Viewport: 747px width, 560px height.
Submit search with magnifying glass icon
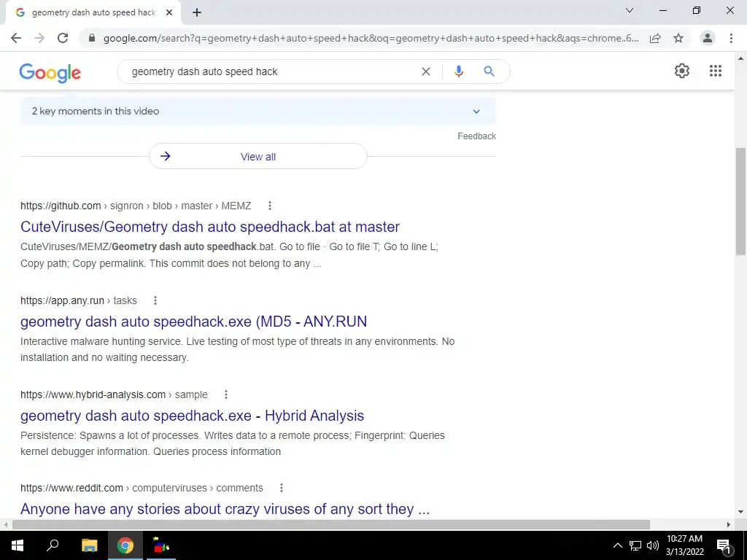pos(489,71)
